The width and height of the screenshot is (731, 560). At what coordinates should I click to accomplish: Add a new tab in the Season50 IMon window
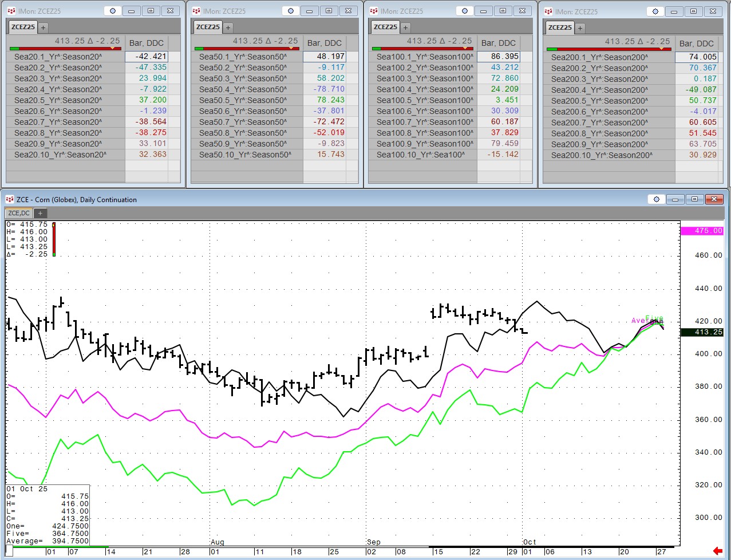[228, 27]
